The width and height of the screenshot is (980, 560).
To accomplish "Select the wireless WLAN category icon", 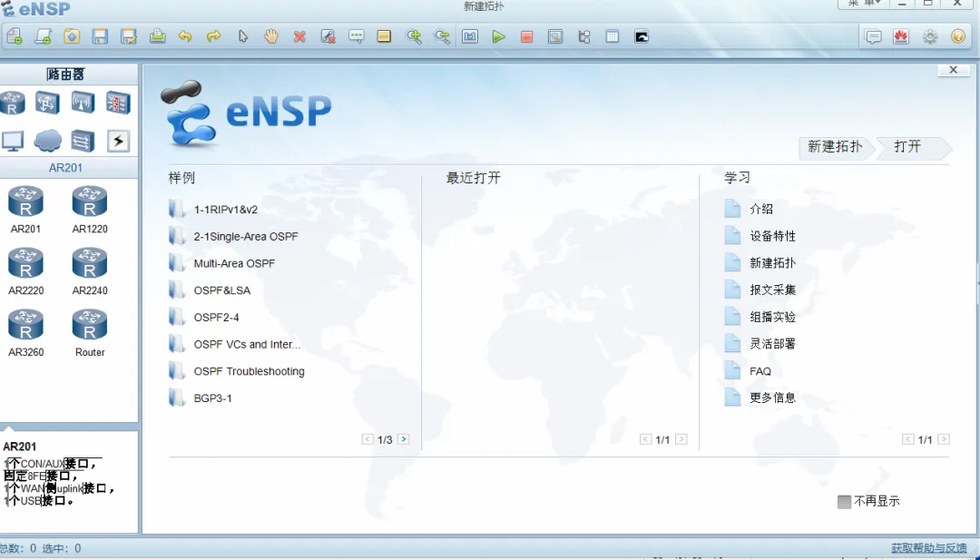I will [x=83, y=103].
